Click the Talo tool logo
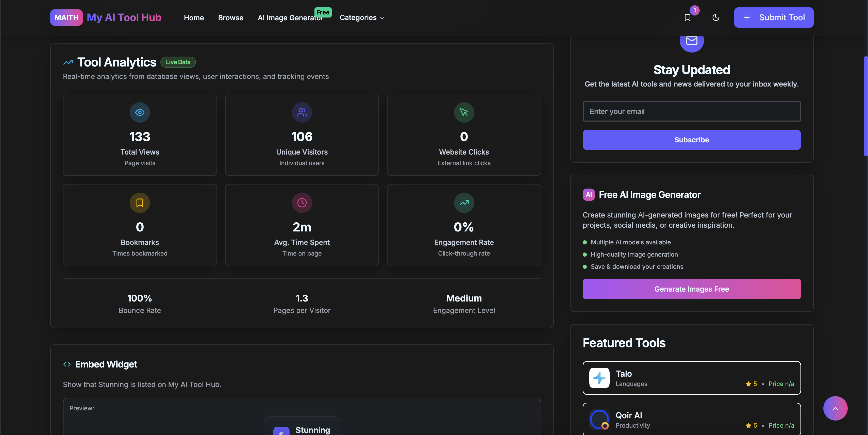This screenshot has height=435, width=868. [x=599, y=378]
